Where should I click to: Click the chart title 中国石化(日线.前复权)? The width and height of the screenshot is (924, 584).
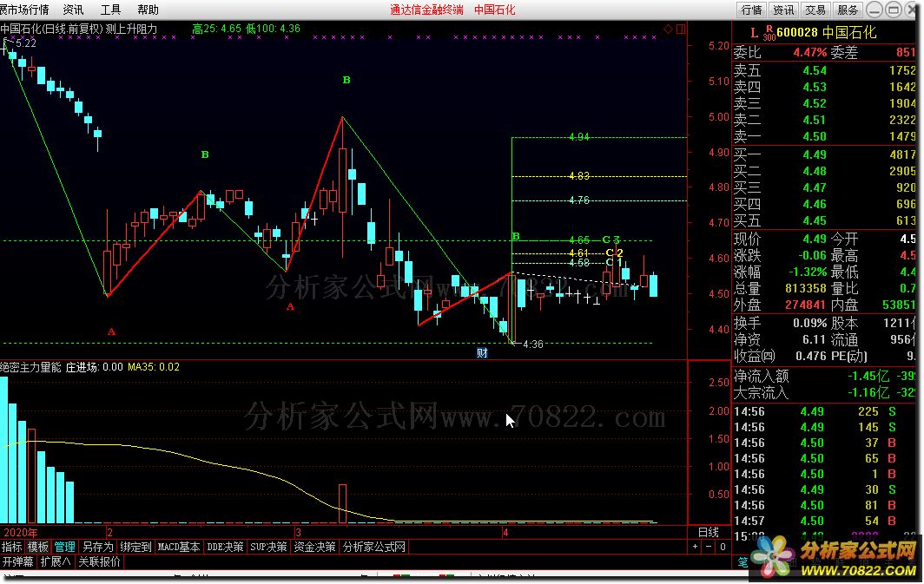click(x=52, y=29)
